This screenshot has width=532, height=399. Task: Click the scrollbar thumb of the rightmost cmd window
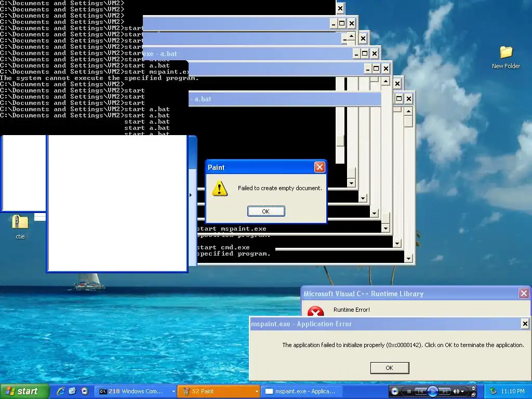click(x=408, y=121)
